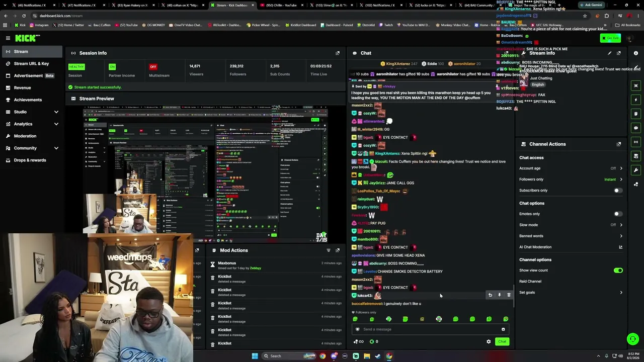Pop out the Session Info panel
This screenshot has width=644, height=362.
(x=338, y=53)
